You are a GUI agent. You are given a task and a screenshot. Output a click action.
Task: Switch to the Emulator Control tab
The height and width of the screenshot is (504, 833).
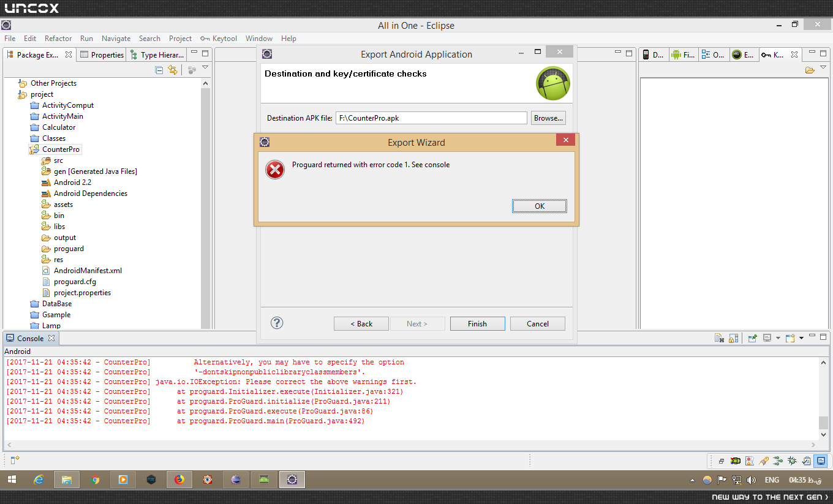click(743, 55)
